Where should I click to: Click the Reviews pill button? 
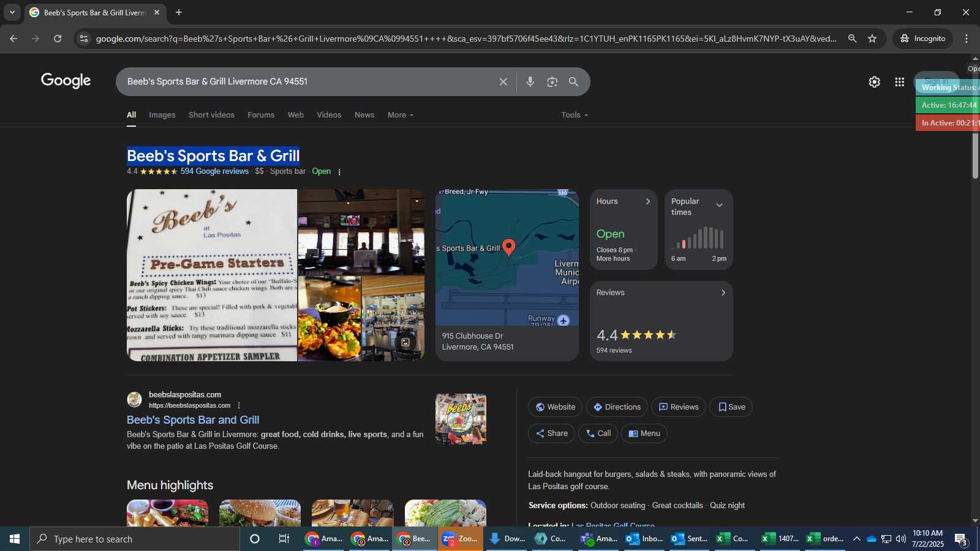tap(679, 407)
